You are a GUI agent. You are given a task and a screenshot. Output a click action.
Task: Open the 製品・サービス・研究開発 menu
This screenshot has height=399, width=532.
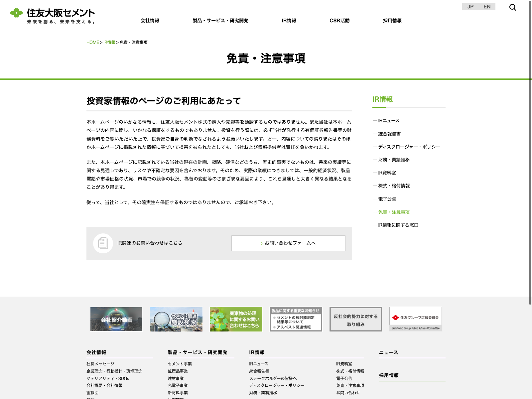click(220, 21)
